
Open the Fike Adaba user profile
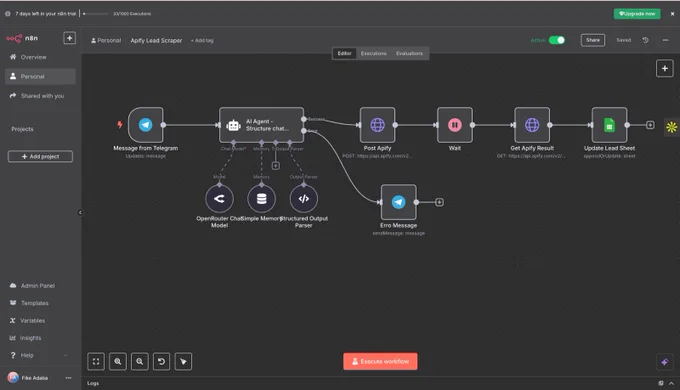(x=29, y=378)
